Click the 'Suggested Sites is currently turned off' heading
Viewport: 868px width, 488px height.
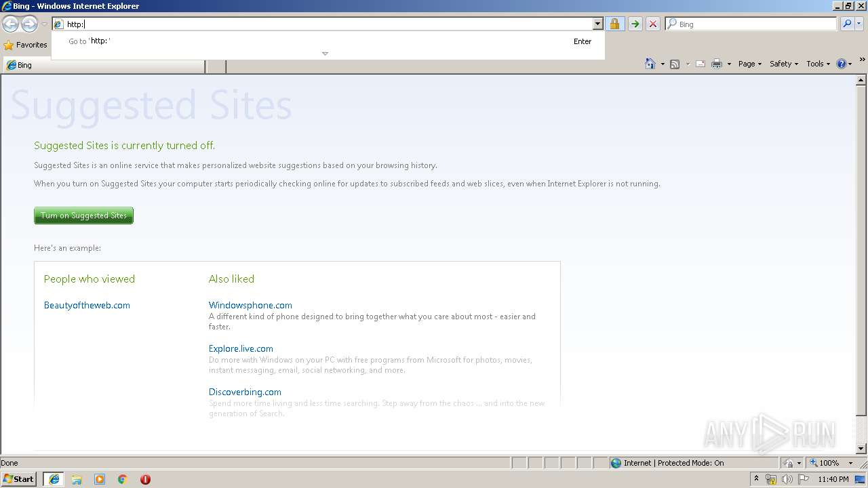pyautogui.click(x=124, y=146)
